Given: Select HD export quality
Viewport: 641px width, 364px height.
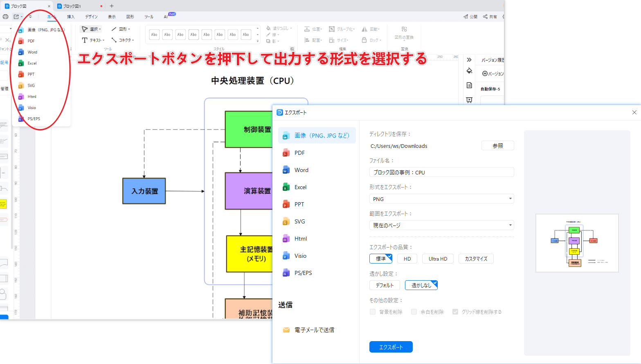Looking at the screenshot, I should [407, 259].
